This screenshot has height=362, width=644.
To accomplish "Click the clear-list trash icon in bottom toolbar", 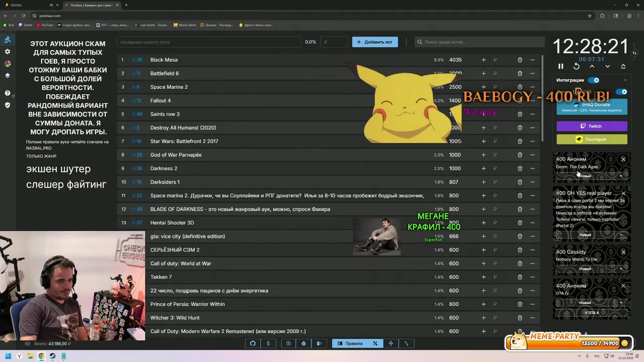I will [319, 343].
